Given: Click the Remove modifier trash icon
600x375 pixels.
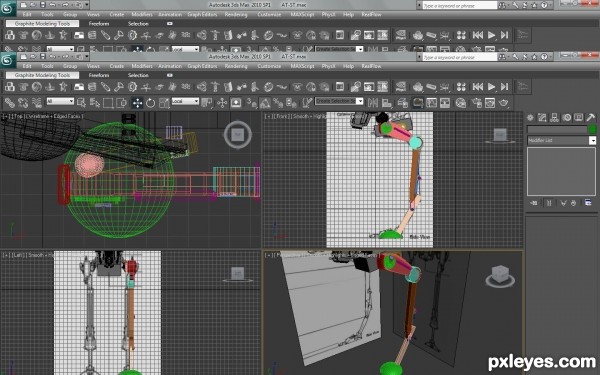Looking at the screenshot, I should tap(573, 203).
